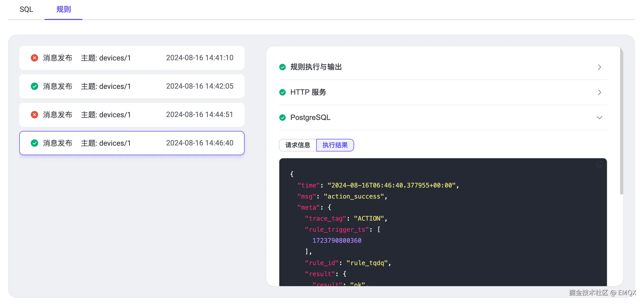This screenshot has height=304, width=644.
Task: Click the green check beside PostgreSQL
Action: (x=283, y=118)
